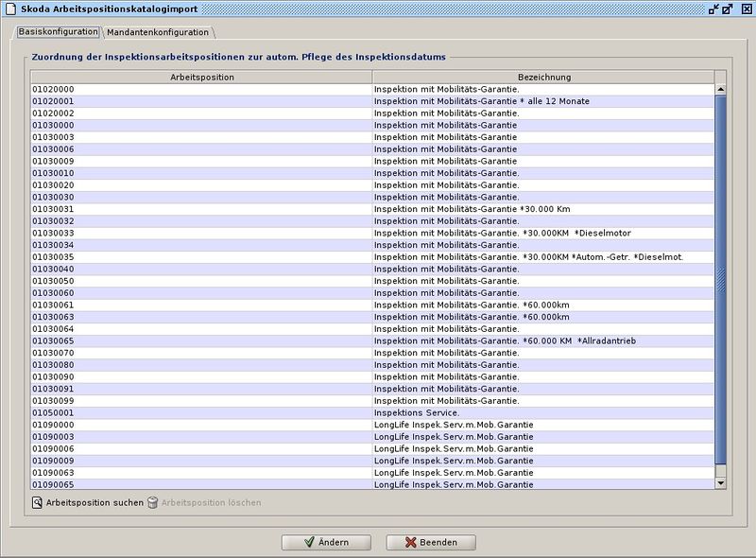Image resolution: width=756 pixels, height=558 pixels.
Task: Select row 01030064
Action: click(372, 329)
